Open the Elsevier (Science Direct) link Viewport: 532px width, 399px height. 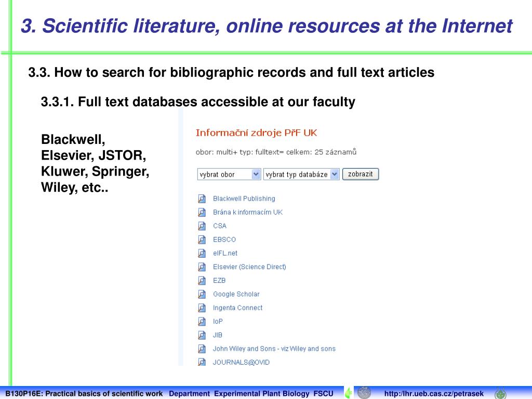click(249, 267)
